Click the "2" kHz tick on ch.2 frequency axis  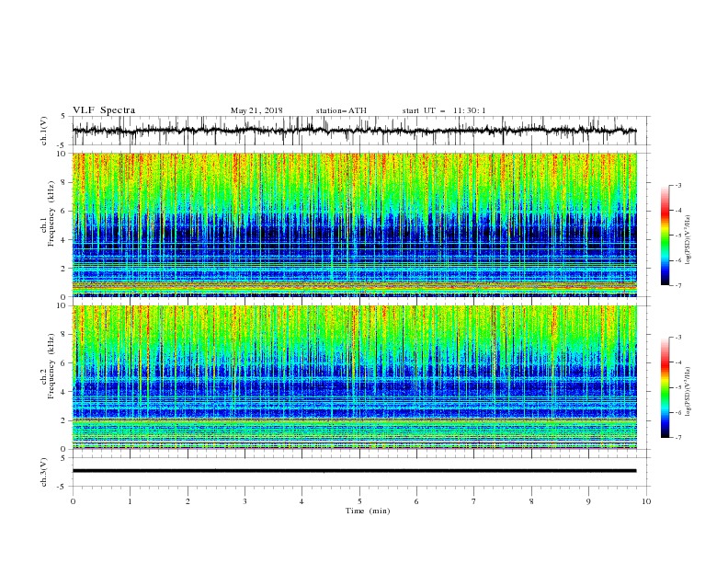pos(64,420)
